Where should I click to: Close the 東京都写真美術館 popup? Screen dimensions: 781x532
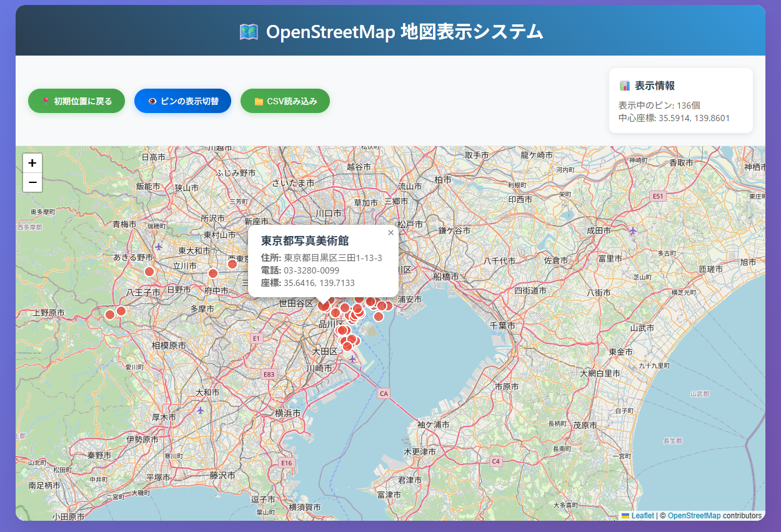click(x=390, y=233)
